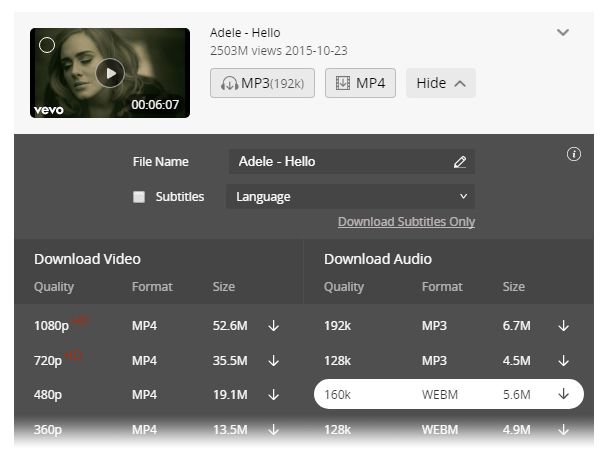
Task: Click the 4.5M size value
Action: pyautogui.click(x=516, y=361)
